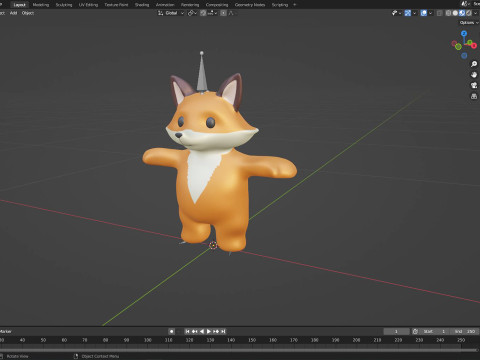Open the Marker menu in timeline
The image size is (480, 360).
(x=6, y=331)
